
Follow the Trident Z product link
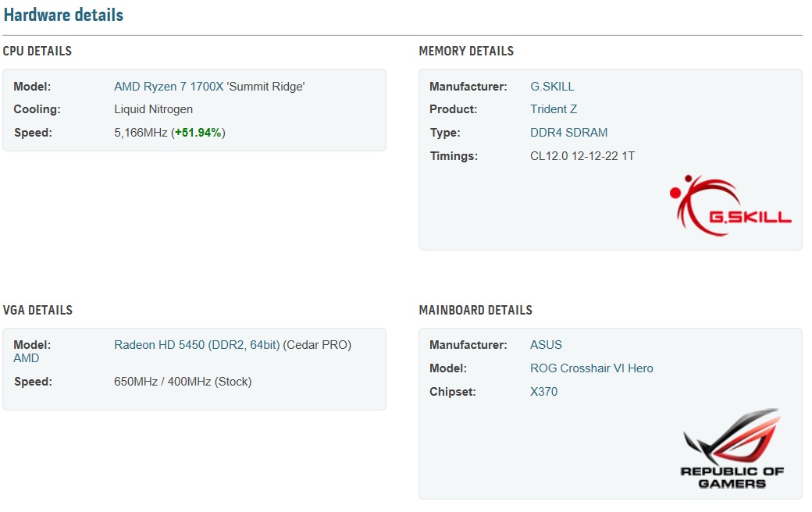[553, 109]
